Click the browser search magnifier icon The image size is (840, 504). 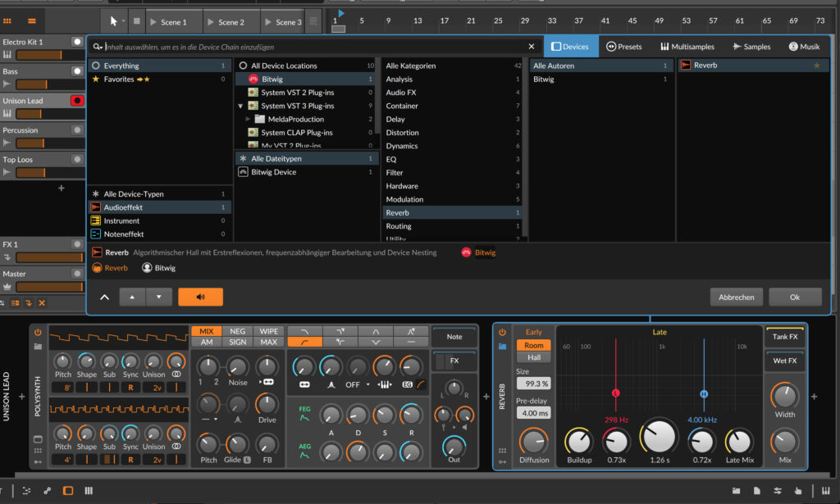pos(97,47)
